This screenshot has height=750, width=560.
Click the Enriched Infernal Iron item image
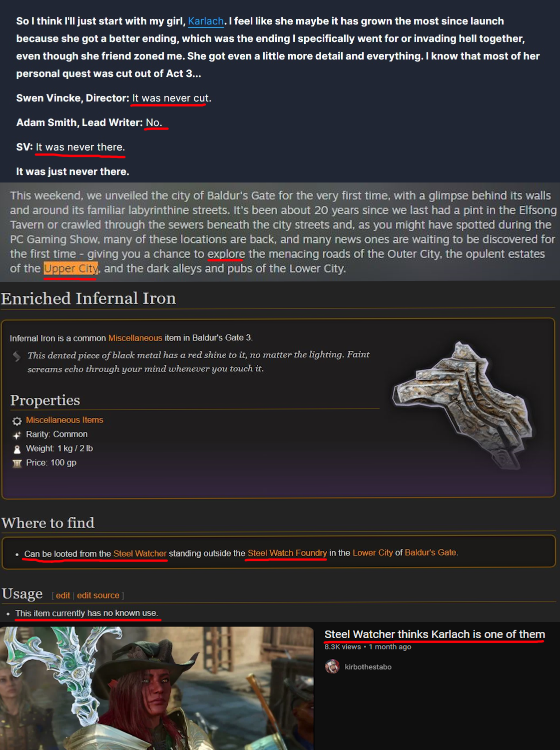464,405
